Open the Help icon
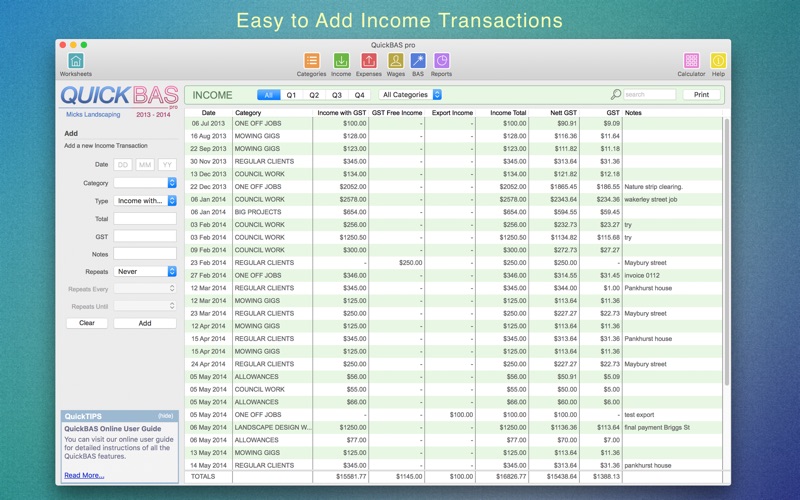800x500 pixels. tap(718, 61)
